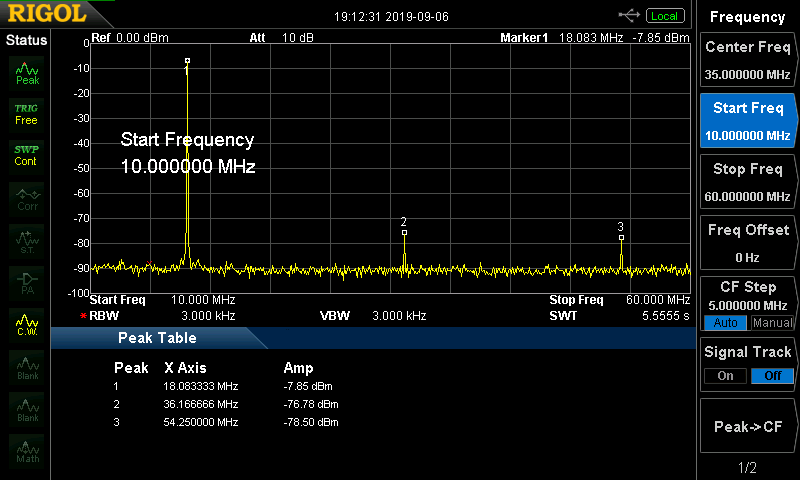The width and height of the screenshot is (800, 480).
Task: Turn Signal Track Off
Action: click(772, 376)
